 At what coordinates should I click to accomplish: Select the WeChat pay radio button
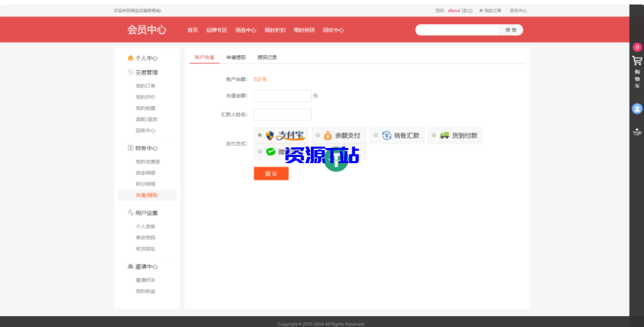tap(259, 151)
